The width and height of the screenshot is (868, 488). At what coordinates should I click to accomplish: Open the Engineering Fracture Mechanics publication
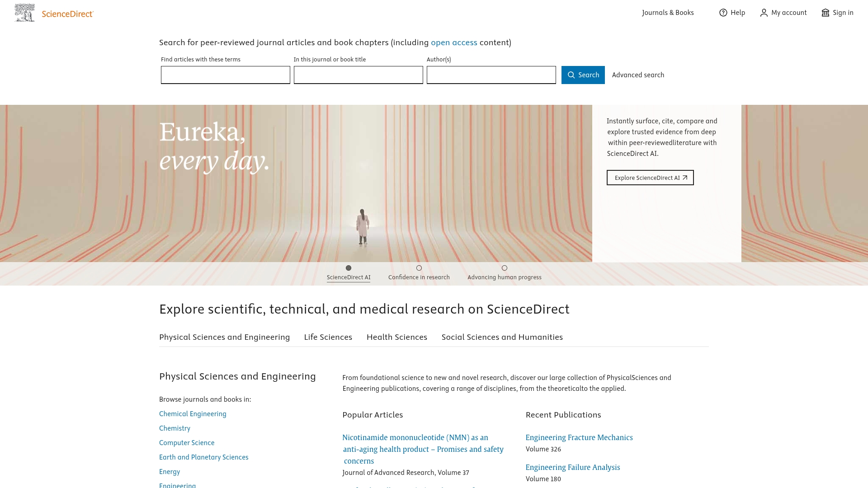coord(579,437)
